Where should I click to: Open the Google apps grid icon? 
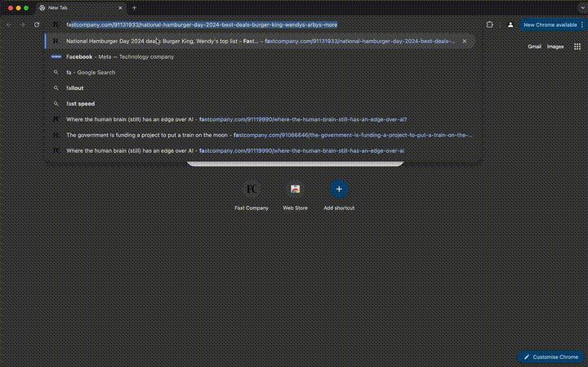577,47
